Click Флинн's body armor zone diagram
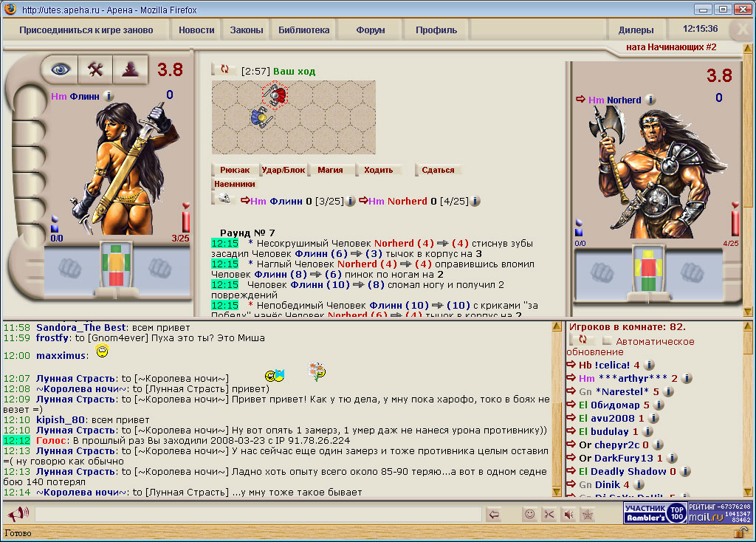The width and height of the screenshot is (756, 542). point(116,265)
